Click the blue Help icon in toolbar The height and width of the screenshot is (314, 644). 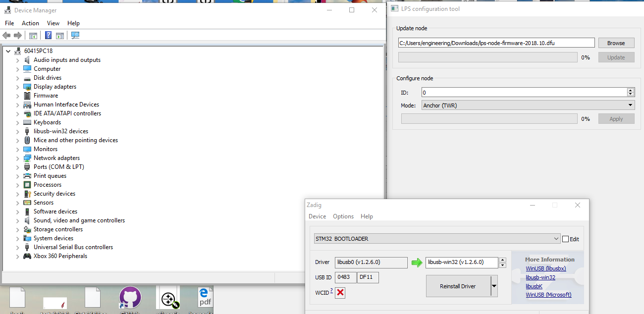pyautogui.click(x=48, y=36)
